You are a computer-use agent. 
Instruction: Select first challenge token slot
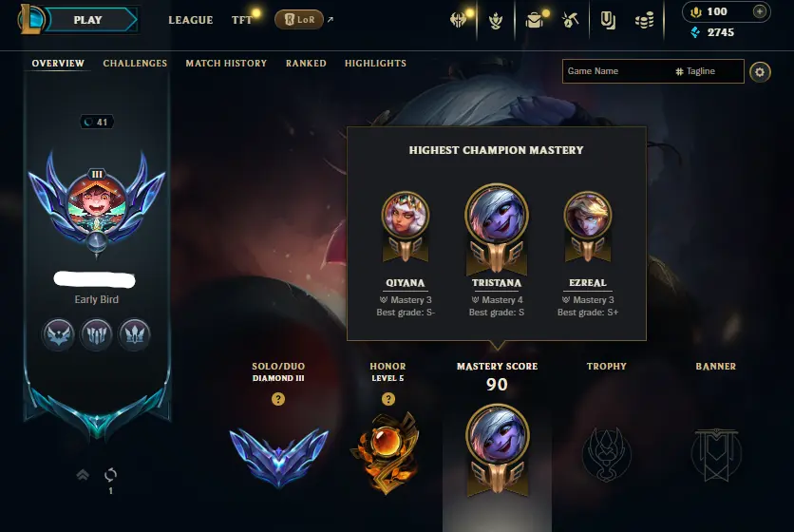58,334
